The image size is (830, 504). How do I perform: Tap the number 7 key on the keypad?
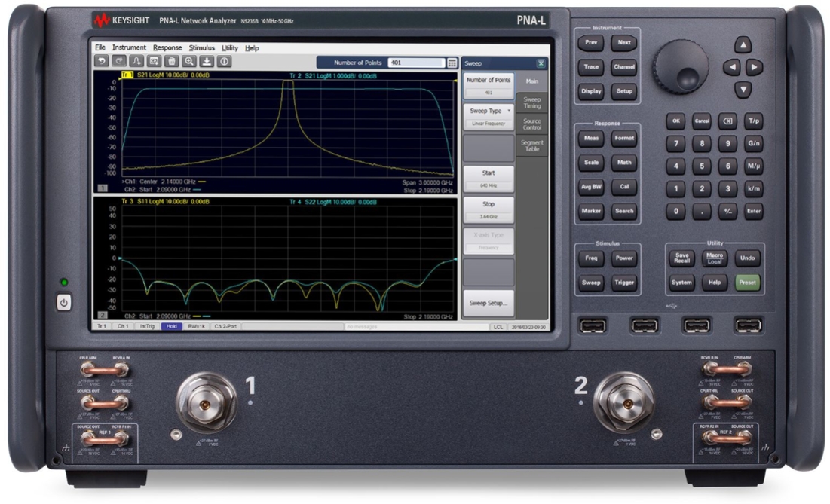pos(676,143)
